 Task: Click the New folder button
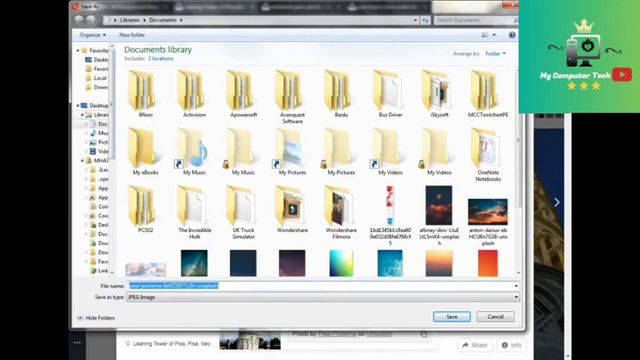(x=132, y=35)
